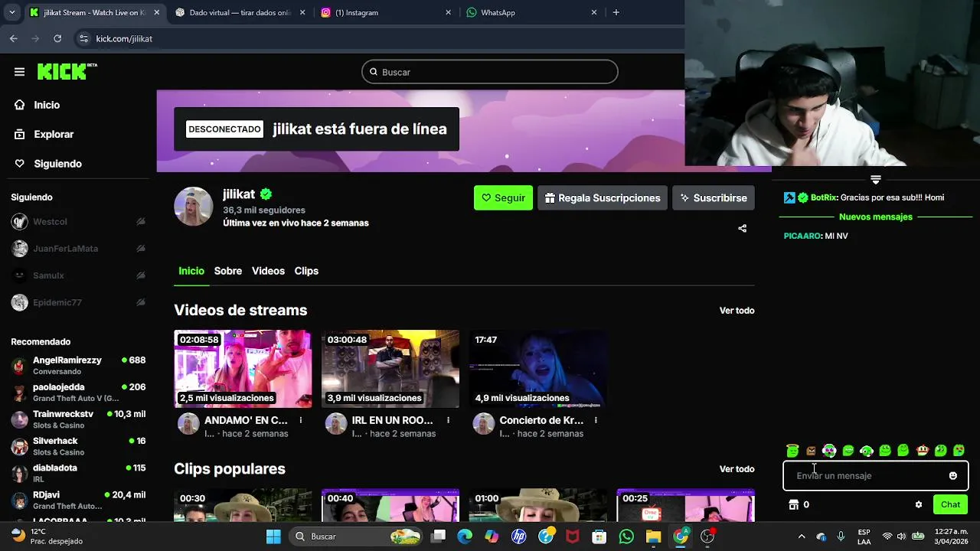This screenshot has height=551, width=980.
Task: Click jilikat's profile avatar
Action: click(194, 207)
